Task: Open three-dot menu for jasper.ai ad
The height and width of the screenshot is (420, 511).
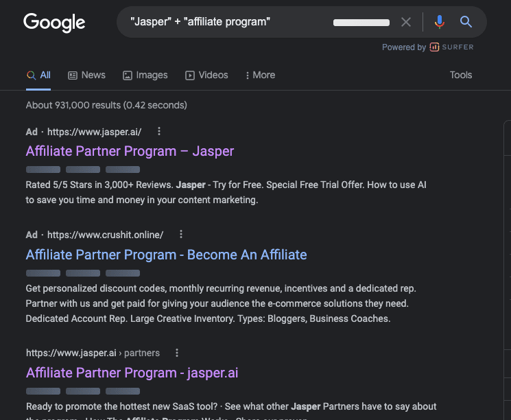Action: tap(159, 131)
